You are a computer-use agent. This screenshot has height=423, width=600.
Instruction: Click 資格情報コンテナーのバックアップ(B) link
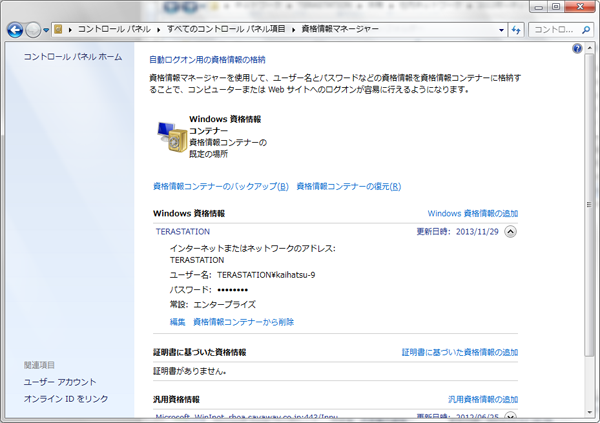pos(221,186)
